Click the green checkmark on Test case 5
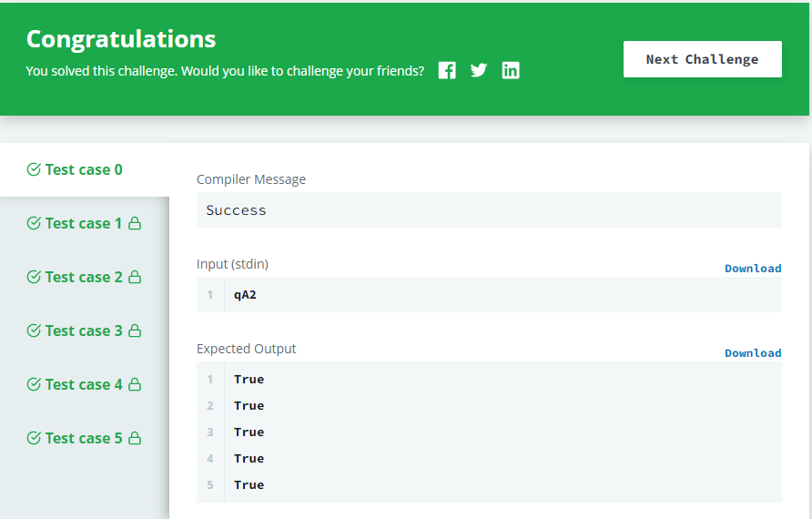The height and width of the screenshot is (519, 812). tap(34, 438)
